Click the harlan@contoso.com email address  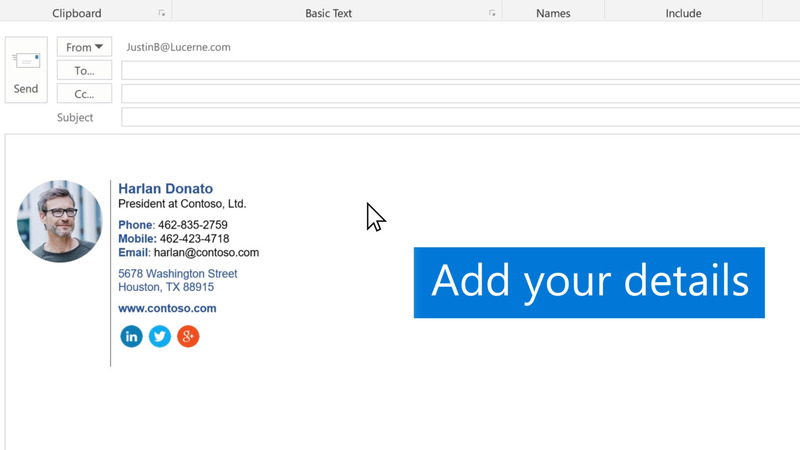(x=206, y=253)
